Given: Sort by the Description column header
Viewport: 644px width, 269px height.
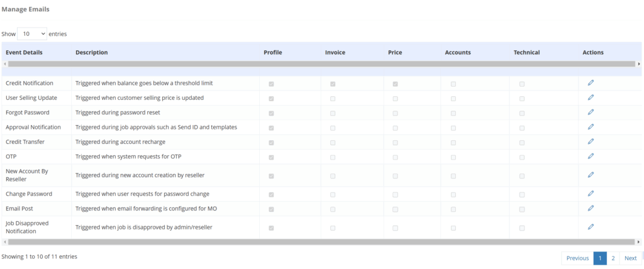Looking at the screenshot, I should pyautogui.click(x=91, y=52).
